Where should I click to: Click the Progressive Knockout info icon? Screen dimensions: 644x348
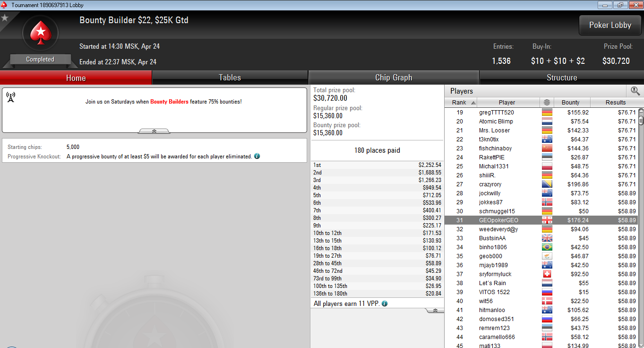click(x=257, y=156)
